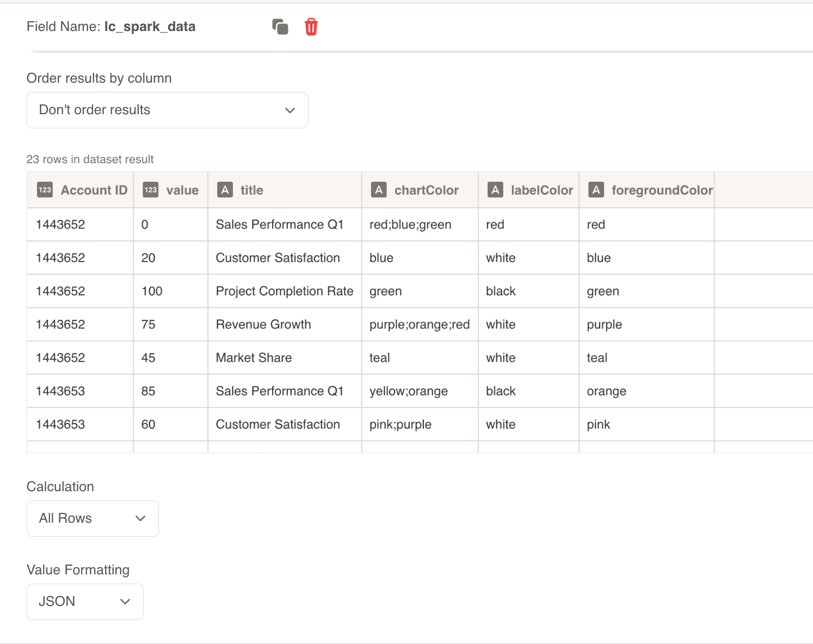The height and width of the screenshot is (644, 813).
Task: Click the red labelColor cell
Action: [528, 225]
